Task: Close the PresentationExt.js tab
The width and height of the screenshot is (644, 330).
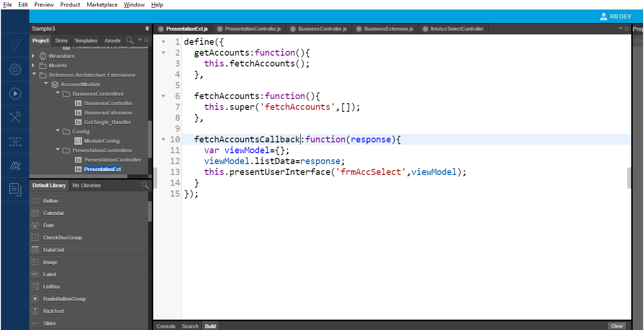Action: [161, 29]
